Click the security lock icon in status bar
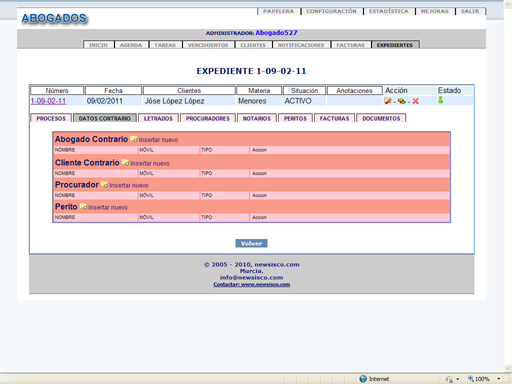 coord(449,379)
